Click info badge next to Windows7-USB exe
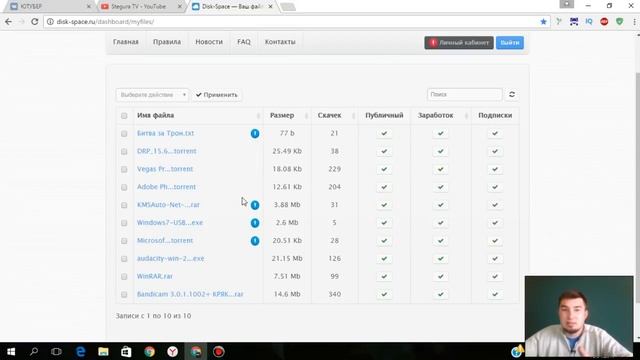The height and width of the screenshot is (360, 640). [x=255, y=223]
